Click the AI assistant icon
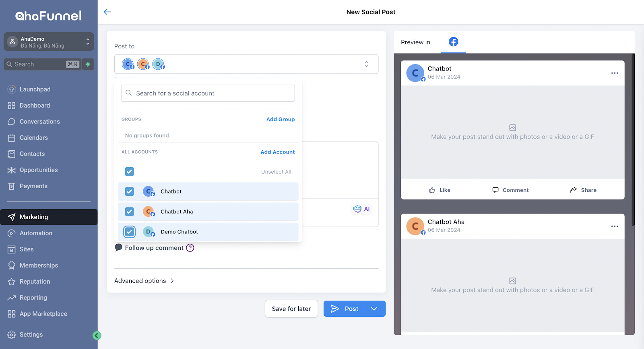The image size is (644, 349). (361, 209)
